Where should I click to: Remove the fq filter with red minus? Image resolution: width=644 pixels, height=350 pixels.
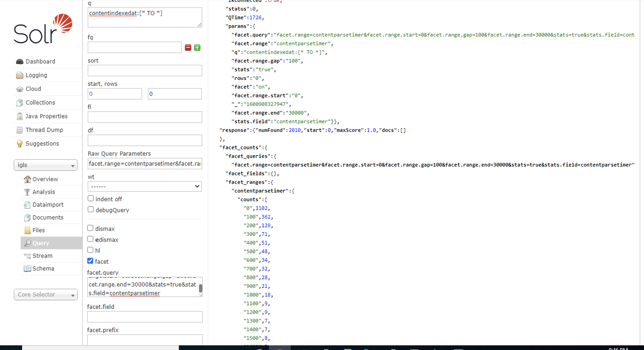pos(188,47)
